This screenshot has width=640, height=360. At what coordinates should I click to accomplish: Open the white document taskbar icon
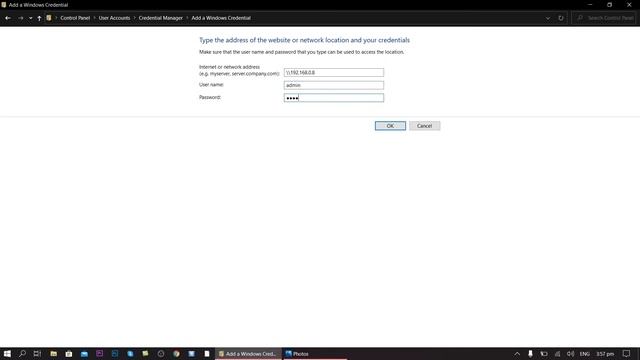tap(207, 353)
